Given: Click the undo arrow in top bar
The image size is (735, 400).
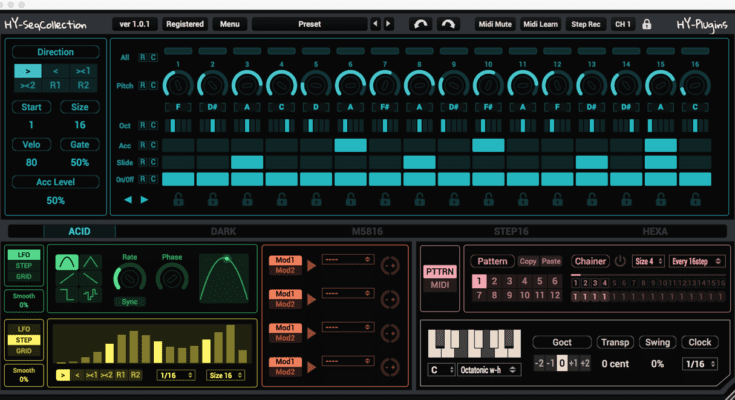Looking at the screenshot, I should (418, 23).
